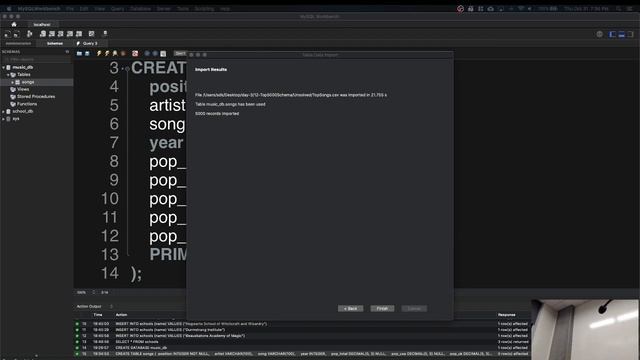Select the Stored Procedures folder

36,97
